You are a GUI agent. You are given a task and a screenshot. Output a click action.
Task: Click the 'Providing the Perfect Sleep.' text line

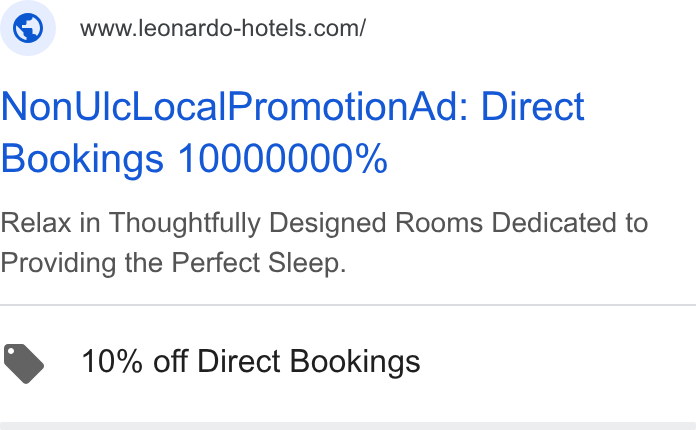pyautogui.click(x=173, y=262)
